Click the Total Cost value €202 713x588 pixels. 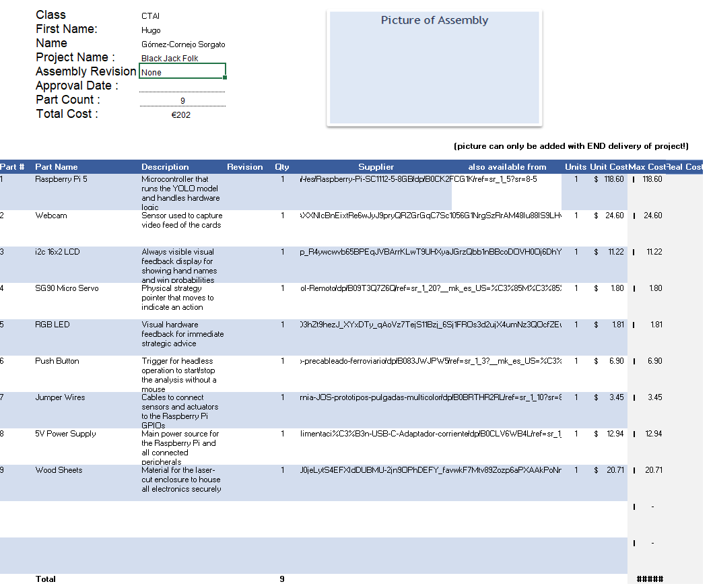coord(181,115)
